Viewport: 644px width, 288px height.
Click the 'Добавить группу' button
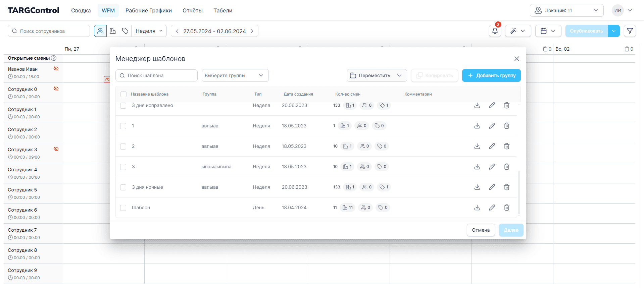tap(491, 75)
